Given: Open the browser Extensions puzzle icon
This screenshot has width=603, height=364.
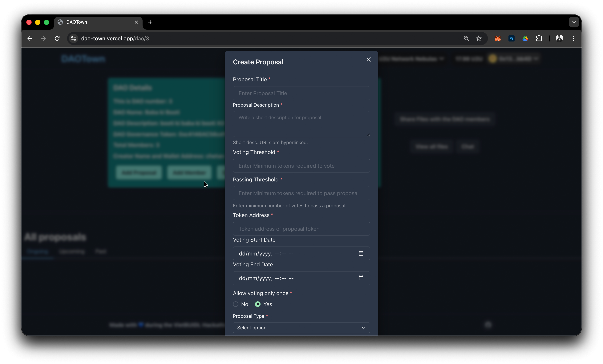Looking at the screenshot, I should (x=539, y=38).
